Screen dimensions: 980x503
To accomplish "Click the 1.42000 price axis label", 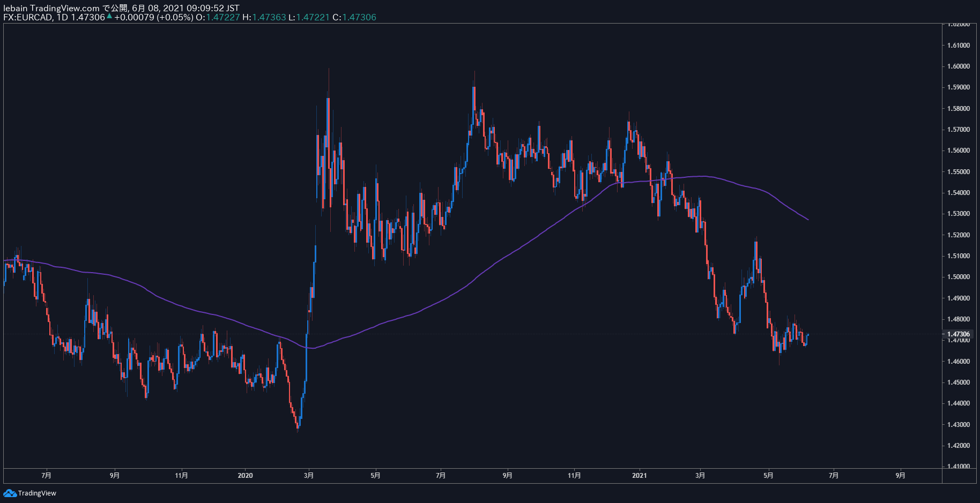I will point(959,446).
